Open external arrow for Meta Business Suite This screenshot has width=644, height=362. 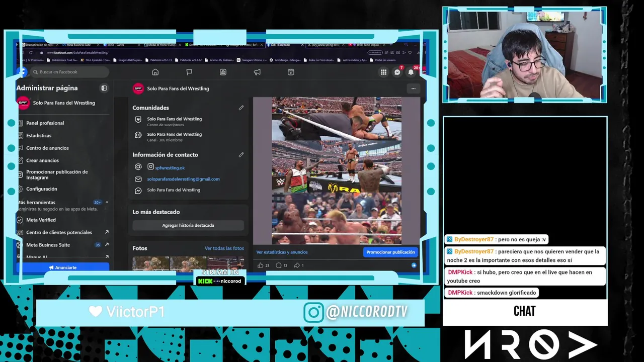tap(107, 245)
